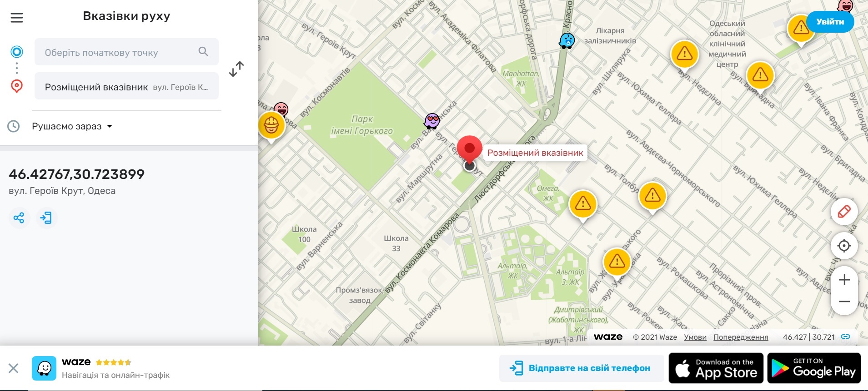Open the map editor pencil icon
Viewport: 868px width, 391px height.
844,212
